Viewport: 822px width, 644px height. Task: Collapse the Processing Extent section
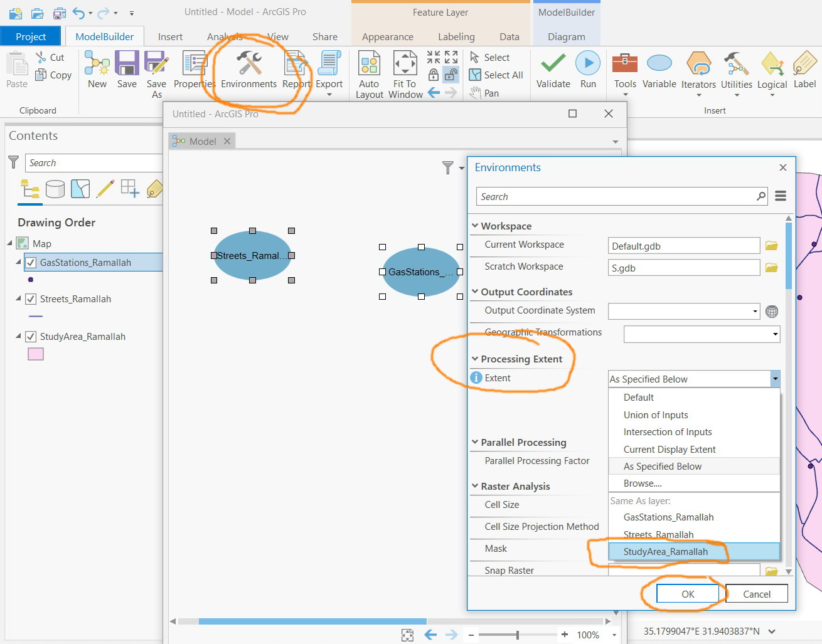click(475, 359)
